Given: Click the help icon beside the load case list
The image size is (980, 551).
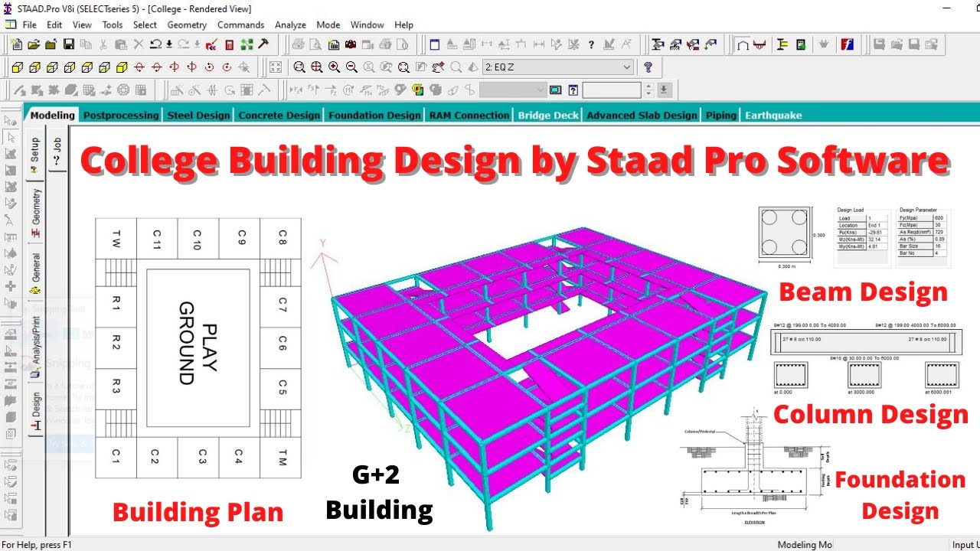Looking at the screenshot, I should click(x=648, y=67).
